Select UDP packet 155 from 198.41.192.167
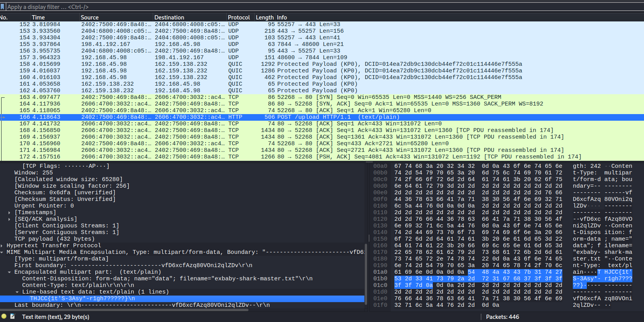The height and width of the screenshot is (322, 644). coord(322,44)
